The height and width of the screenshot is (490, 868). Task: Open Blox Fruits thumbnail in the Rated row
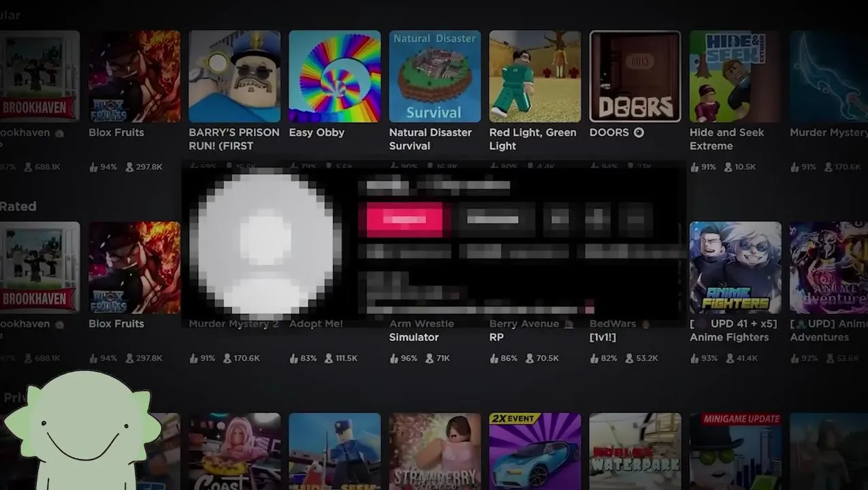coord(134,267)
